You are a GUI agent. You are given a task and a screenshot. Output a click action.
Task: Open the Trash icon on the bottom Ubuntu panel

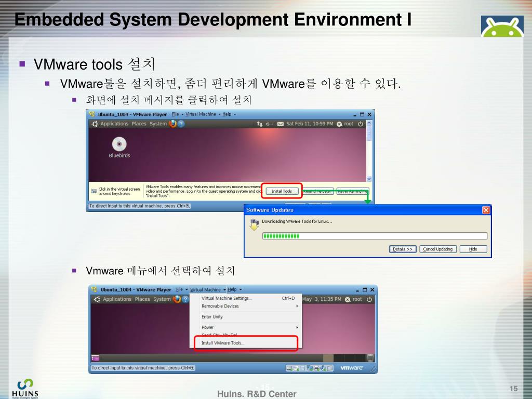(370, 357)
